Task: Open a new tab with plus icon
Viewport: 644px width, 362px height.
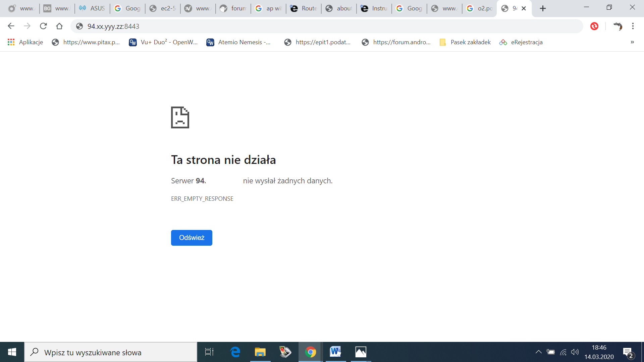Action: (x=543, y=8)
